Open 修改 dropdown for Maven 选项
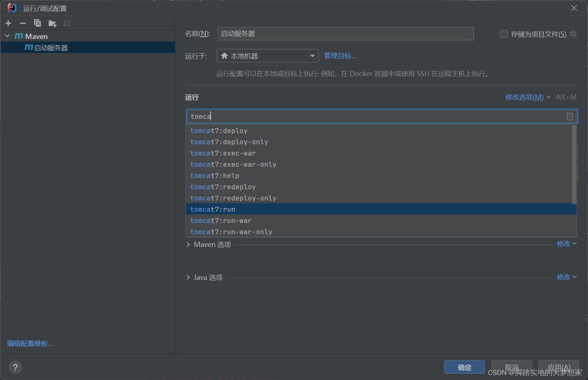588x380 pixels. 566,244
